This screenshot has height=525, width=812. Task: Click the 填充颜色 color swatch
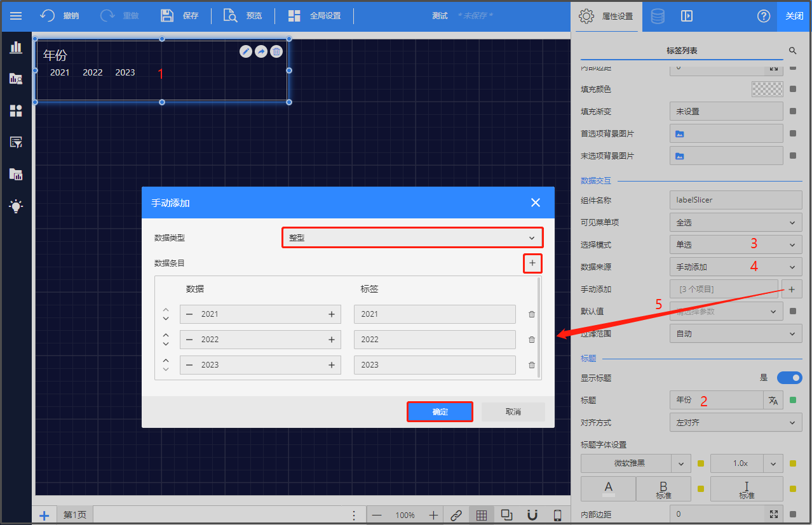click(x=767, y=90)
